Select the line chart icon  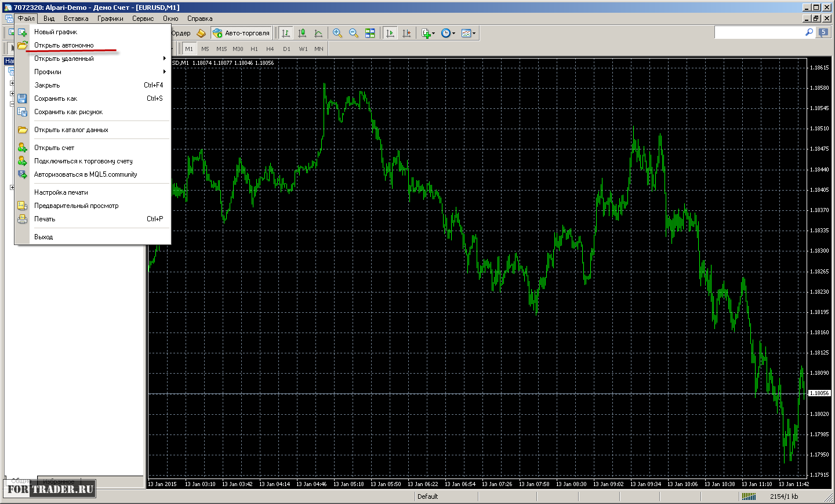(318, 33)
